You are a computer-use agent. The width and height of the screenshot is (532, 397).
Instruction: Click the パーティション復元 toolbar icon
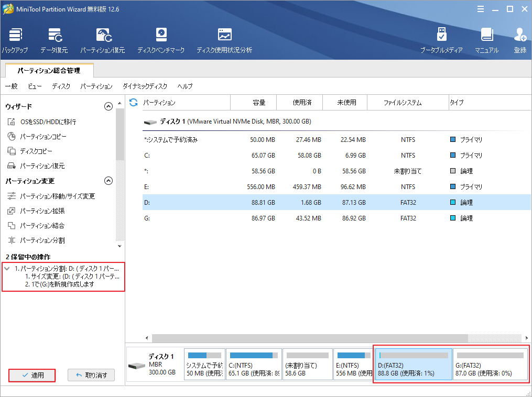click(x=103, y=39)
